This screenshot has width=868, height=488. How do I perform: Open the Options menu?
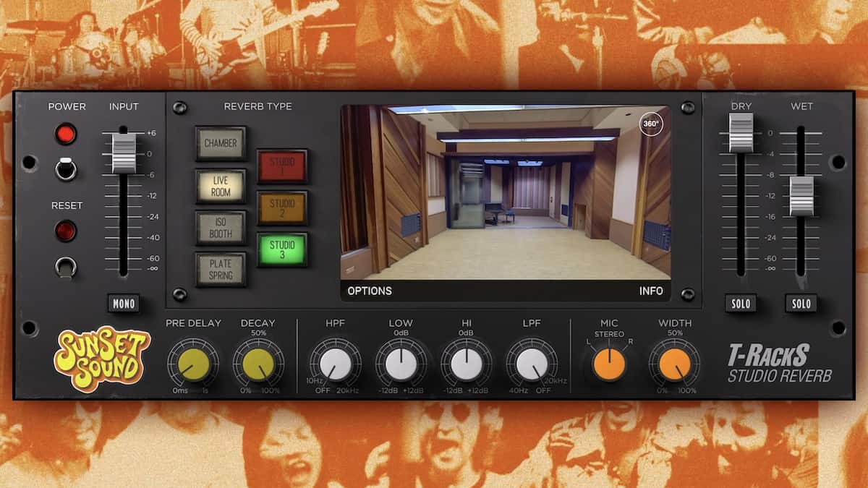pyautogui.click(x=370, y=290)
